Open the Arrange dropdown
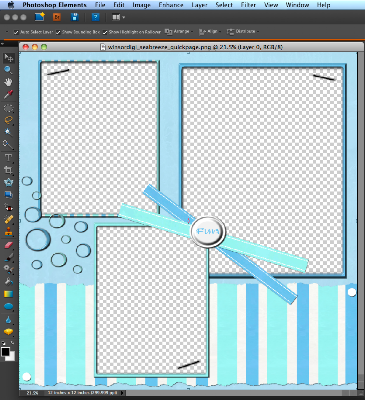This screenshot has height=400, width=365. [179, 31]
